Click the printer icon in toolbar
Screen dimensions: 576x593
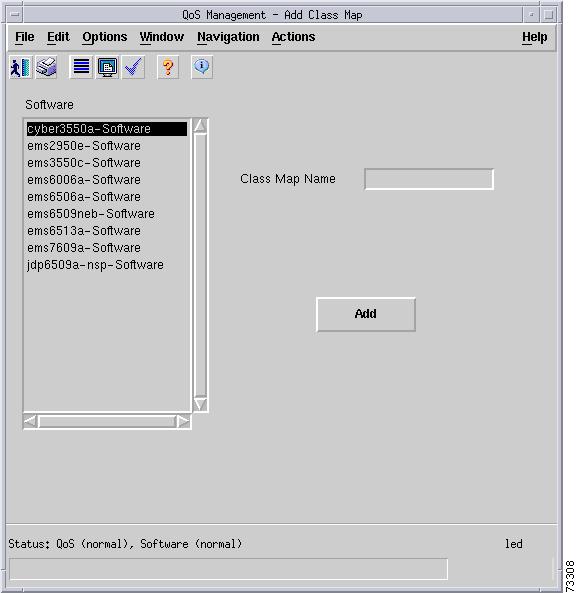click(x=47, y=68)
